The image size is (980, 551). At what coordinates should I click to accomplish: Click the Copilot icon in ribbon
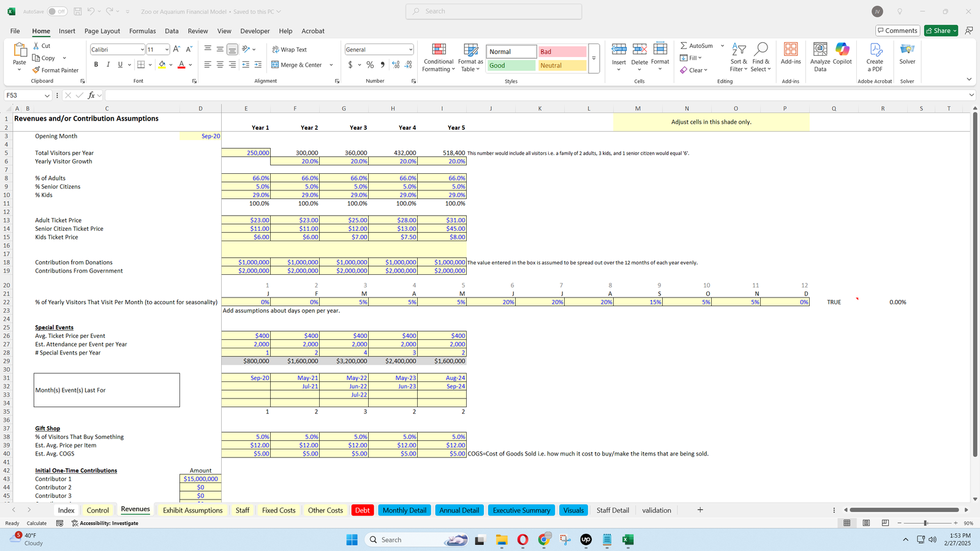(x=842, y=50)
